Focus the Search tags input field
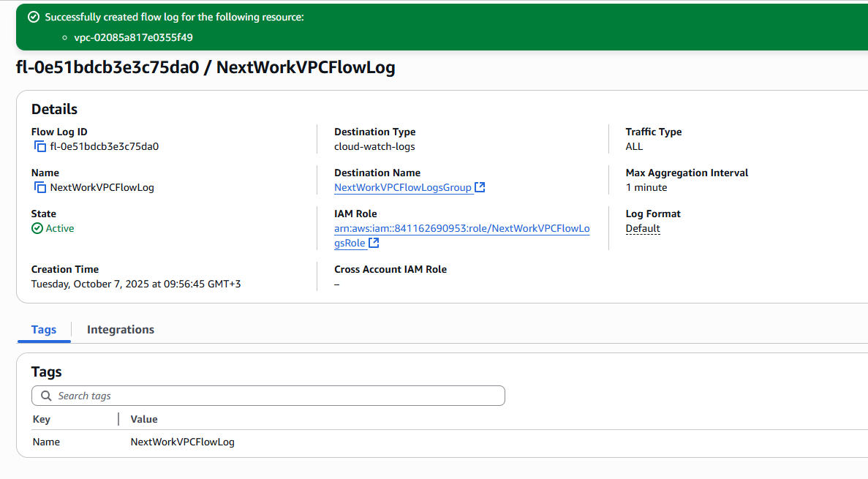This screenshot has height=479, width=868. (278, 396)
